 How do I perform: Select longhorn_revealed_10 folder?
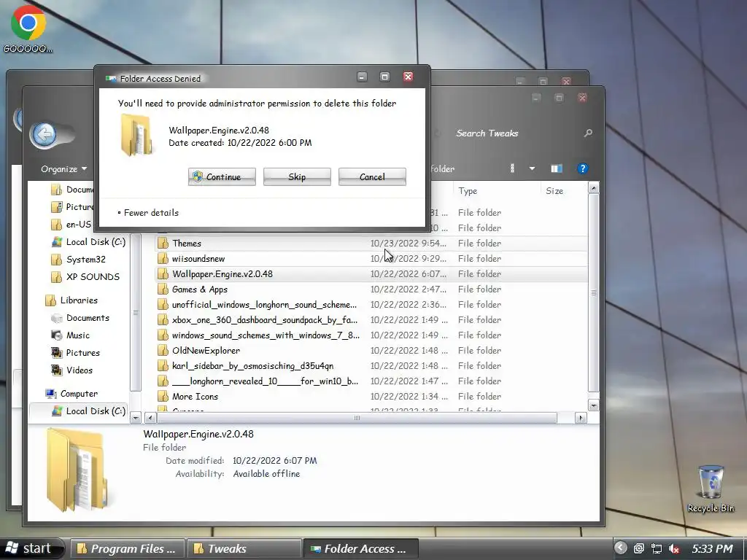coord(371,381)
